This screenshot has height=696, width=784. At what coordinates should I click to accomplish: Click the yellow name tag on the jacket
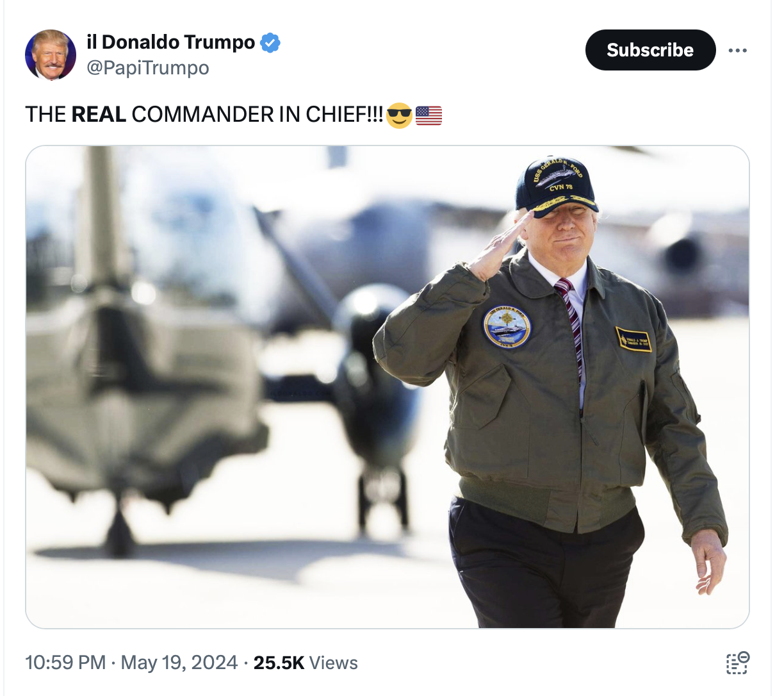click(x=633, y=339)
